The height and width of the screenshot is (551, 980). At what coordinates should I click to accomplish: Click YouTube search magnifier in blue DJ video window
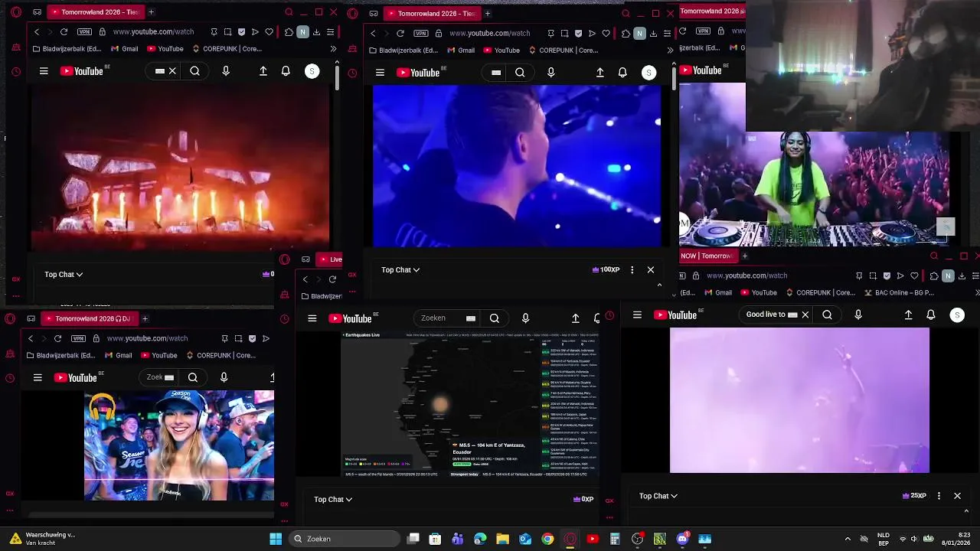pos(520,73)
